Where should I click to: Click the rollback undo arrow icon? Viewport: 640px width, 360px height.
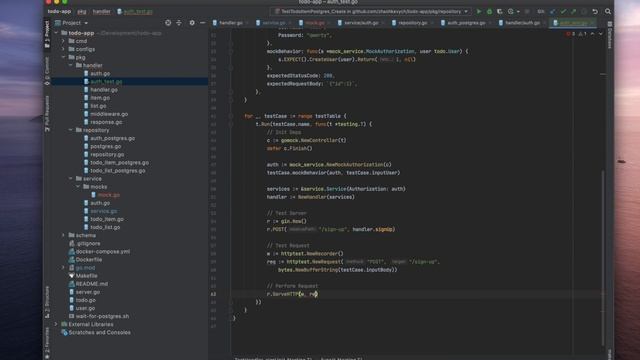coord(595,11)
